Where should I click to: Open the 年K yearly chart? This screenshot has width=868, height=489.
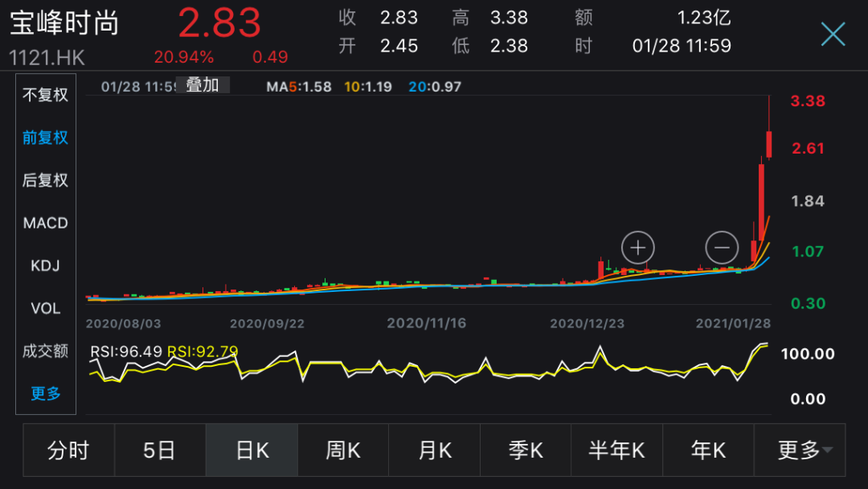tap(708, 450)
